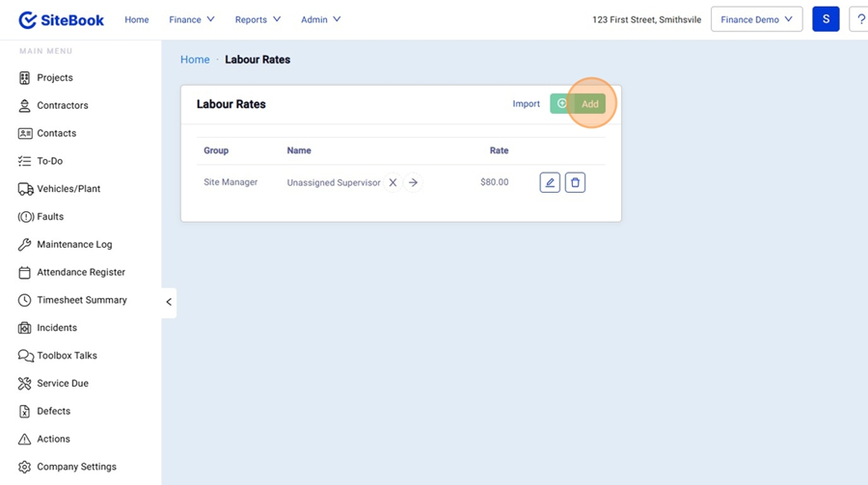Collapse the sidebar menu

(169, 302)
